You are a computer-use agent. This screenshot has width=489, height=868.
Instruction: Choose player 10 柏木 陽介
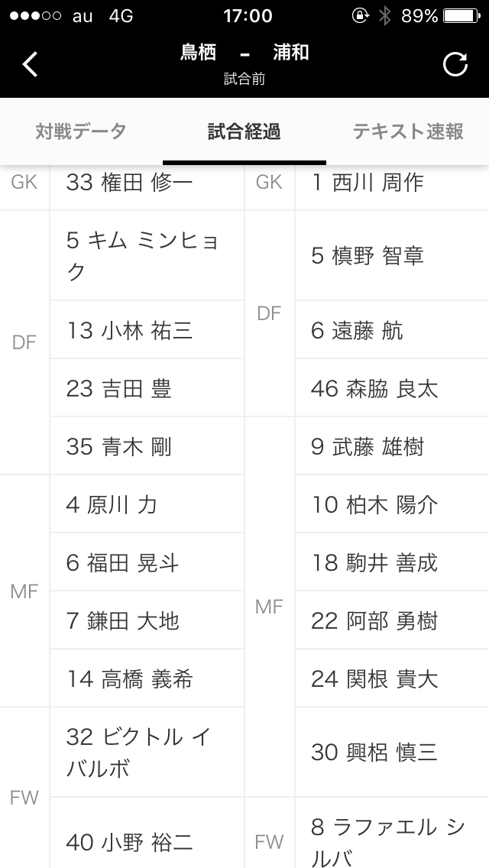374,504
